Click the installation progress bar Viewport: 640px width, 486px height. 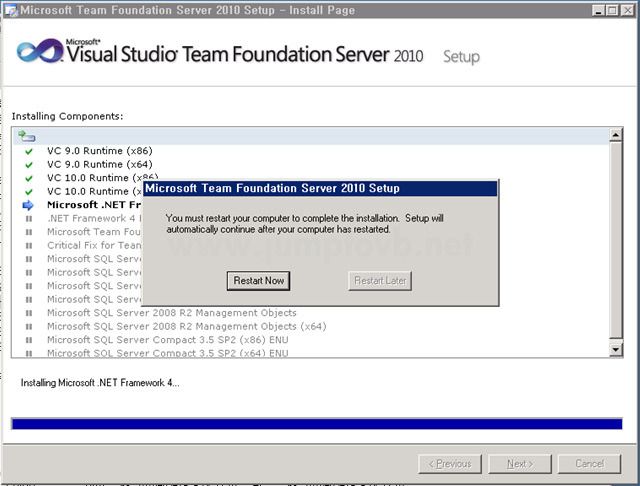(317, 424)
